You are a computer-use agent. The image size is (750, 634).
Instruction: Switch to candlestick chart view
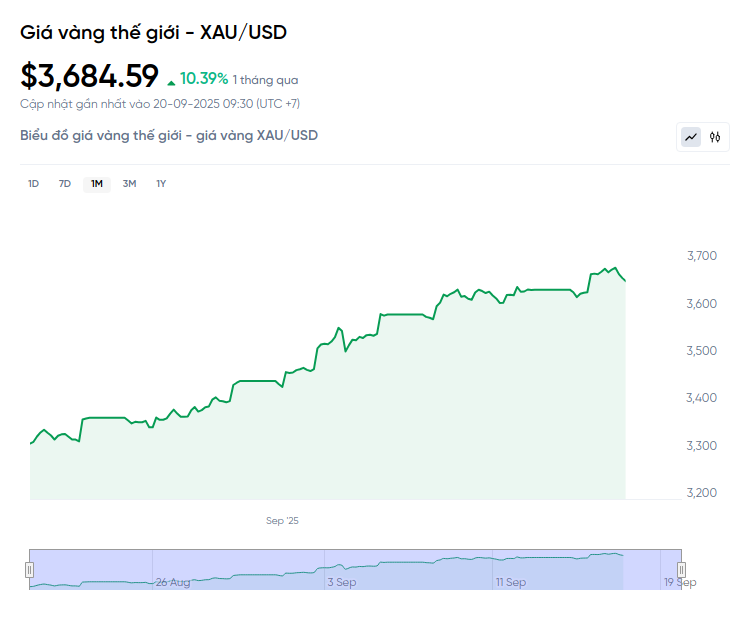715,137
